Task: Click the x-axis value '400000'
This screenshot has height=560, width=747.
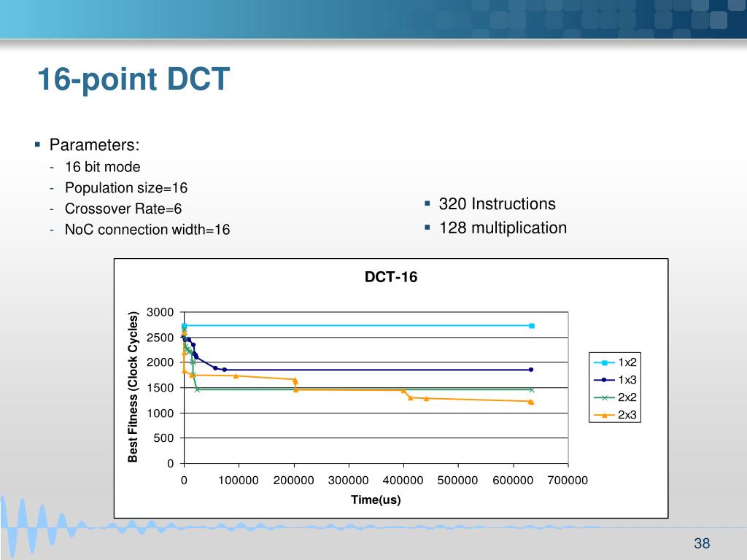Action: (x=403, y=481)
